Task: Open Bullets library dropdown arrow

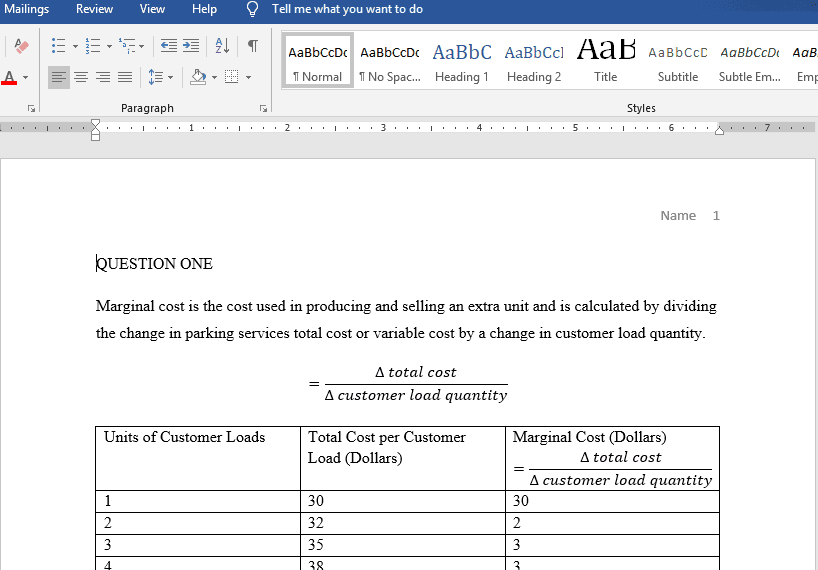Action: 75,46
